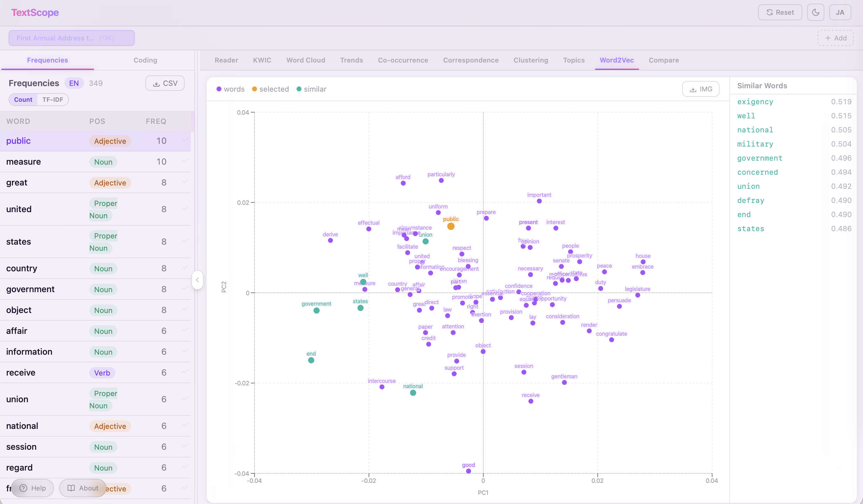
Task: Select 'exigency' in Similar Words list
Action: [x=755, y=102]
